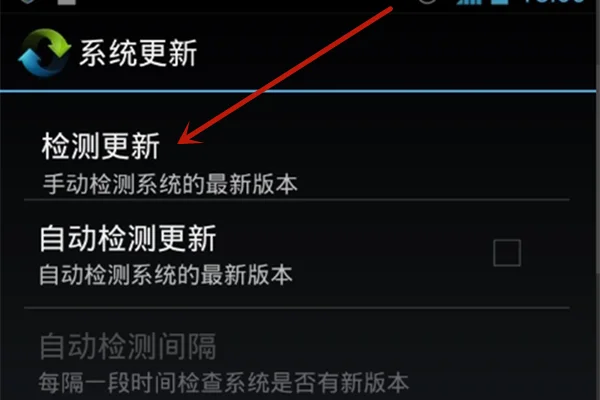This screenshot has width=600, height=400.
Task: Tap the round icon left of signal bars
Action: 427,2
